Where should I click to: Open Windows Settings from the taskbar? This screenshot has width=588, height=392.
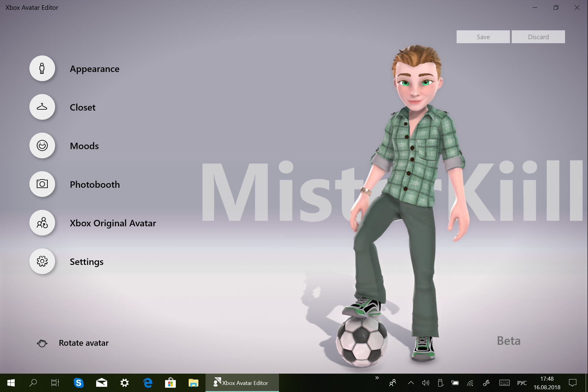(125, 383)
